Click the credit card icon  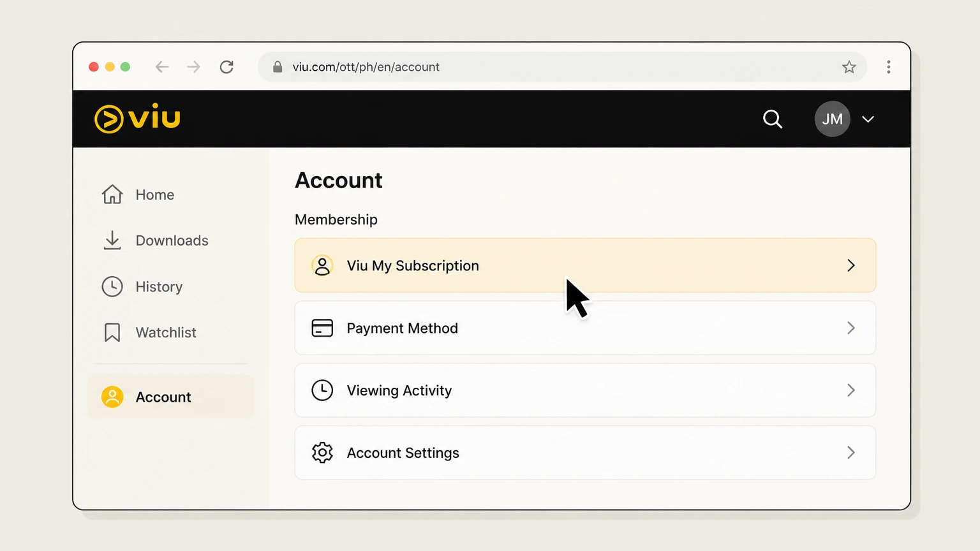click(322, 328)
